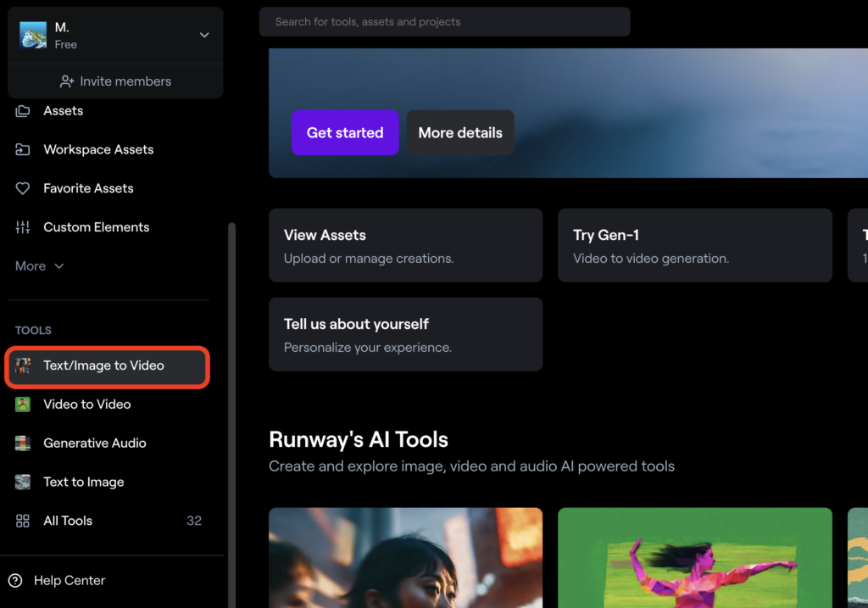Open the View Assets card
Image resolution: width=868 pixels, height=608 pixels.
click(x=405, y=245)
